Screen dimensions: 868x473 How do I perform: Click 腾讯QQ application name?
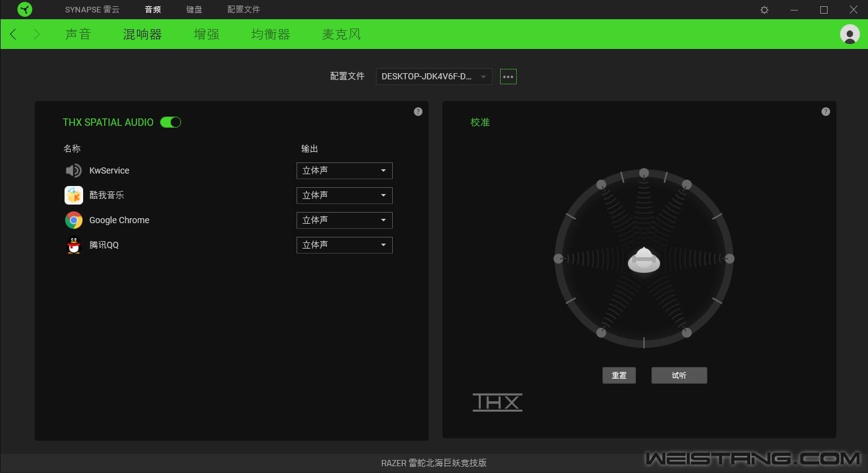(x=104, y=245)
